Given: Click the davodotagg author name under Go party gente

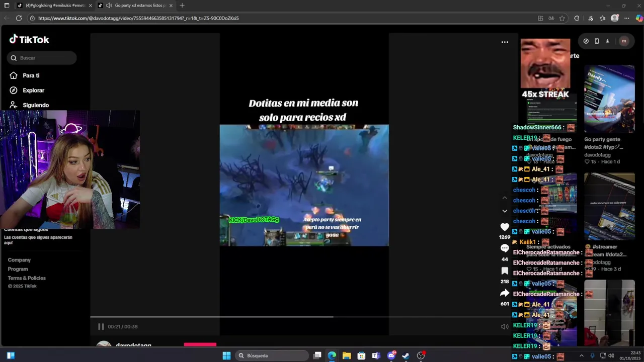Looking at the screenshot, I should coord(597,155).
